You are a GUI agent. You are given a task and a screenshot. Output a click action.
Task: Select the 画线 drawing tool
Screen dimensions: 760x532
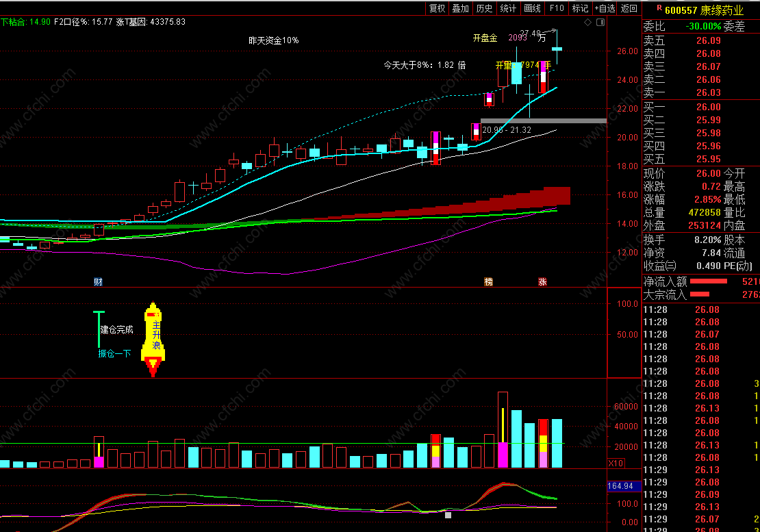[532, 8]
